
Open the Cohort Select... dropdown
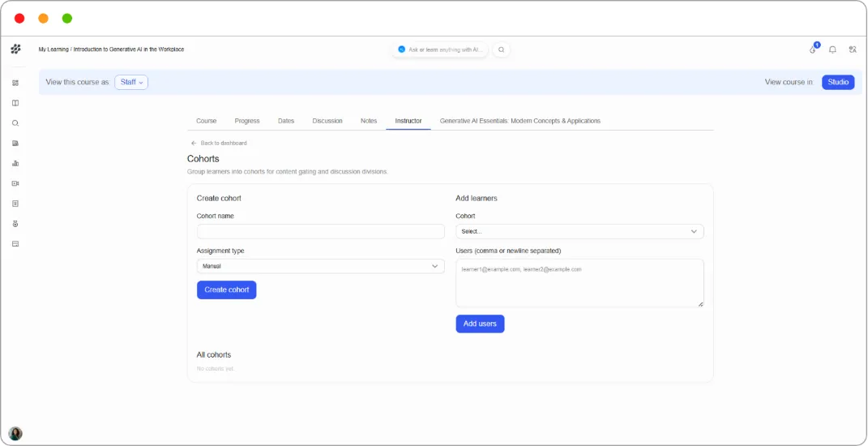[579, 232]
